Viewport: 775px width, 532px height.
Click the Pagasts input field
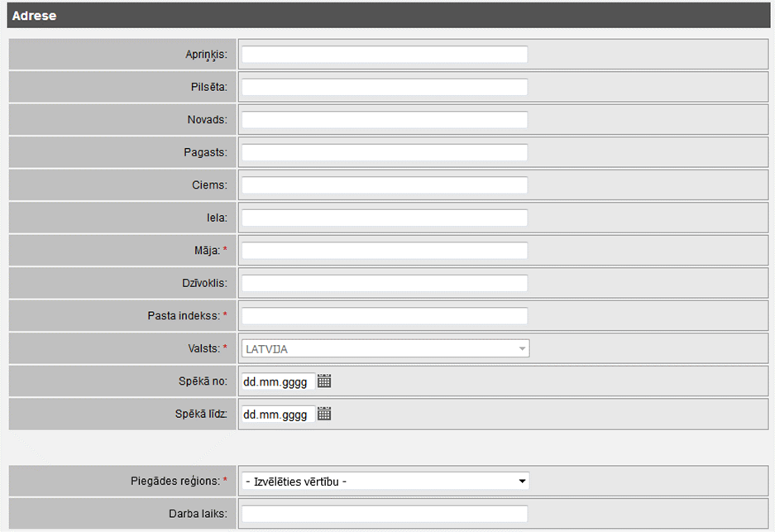pyautogui.click(x=385, y=152)
